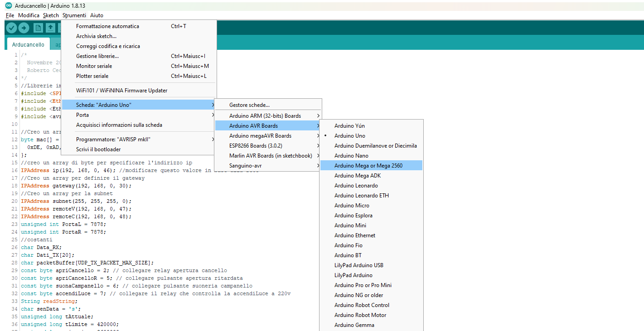This screenshot has width=644, height=331.
Task: Expand Scheda: "Arduino Uno" submenu
Action: coord(139,105)
